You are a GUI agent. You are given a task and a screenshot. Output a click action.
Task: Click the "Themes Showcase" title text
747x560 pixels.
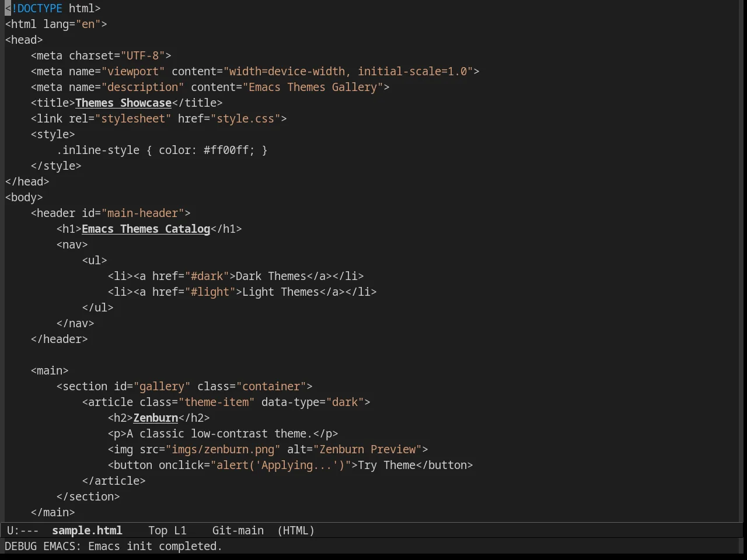click(123, 103)
